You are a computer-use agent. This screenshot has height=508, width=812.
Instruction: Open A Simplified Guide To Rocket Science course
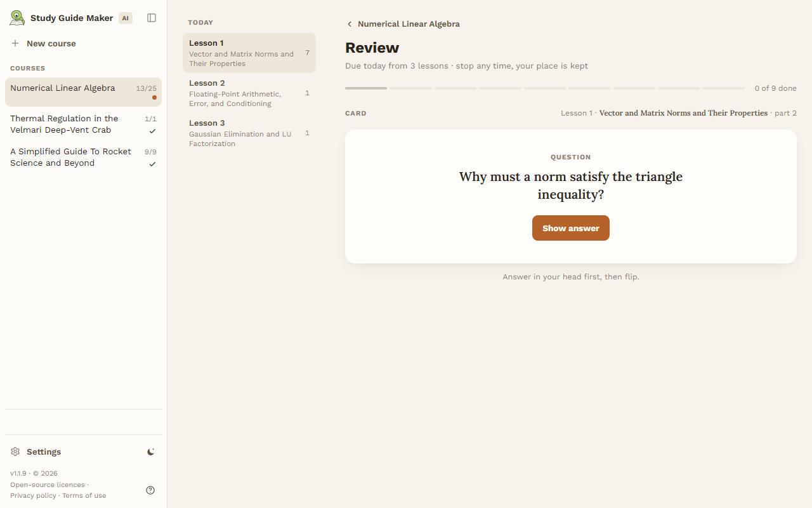[83, 157]
